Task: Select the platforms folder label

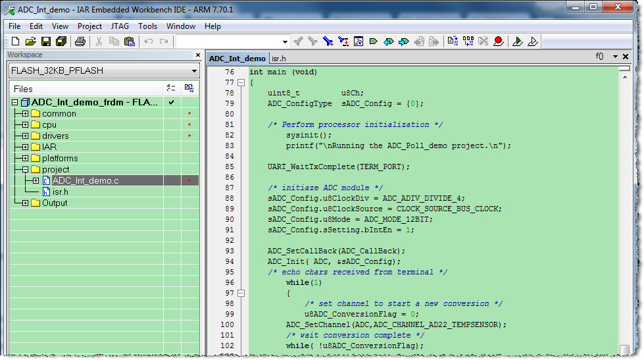Action: [60, 158]
